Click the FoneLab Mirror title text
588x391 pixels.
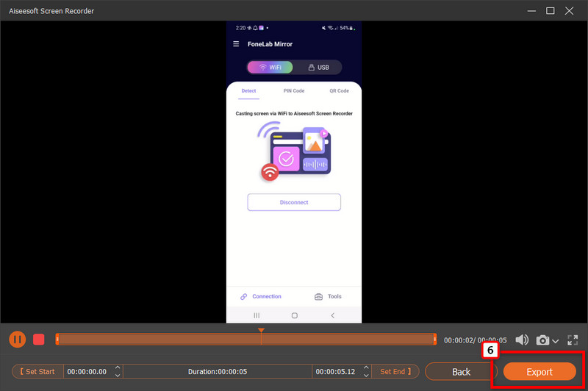pos(270,44)
